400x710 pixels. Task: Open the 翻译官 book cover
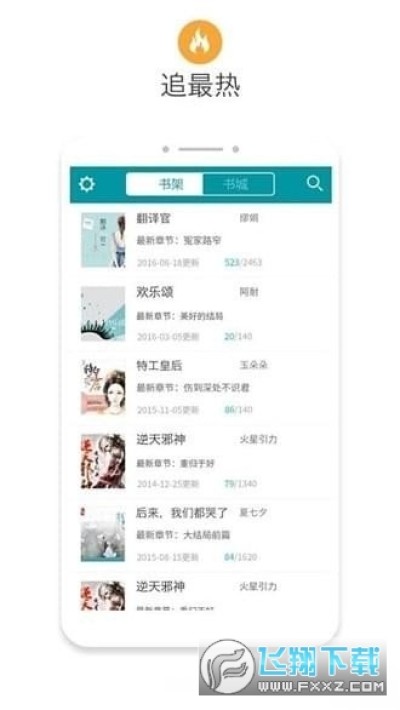coord(103,240)
